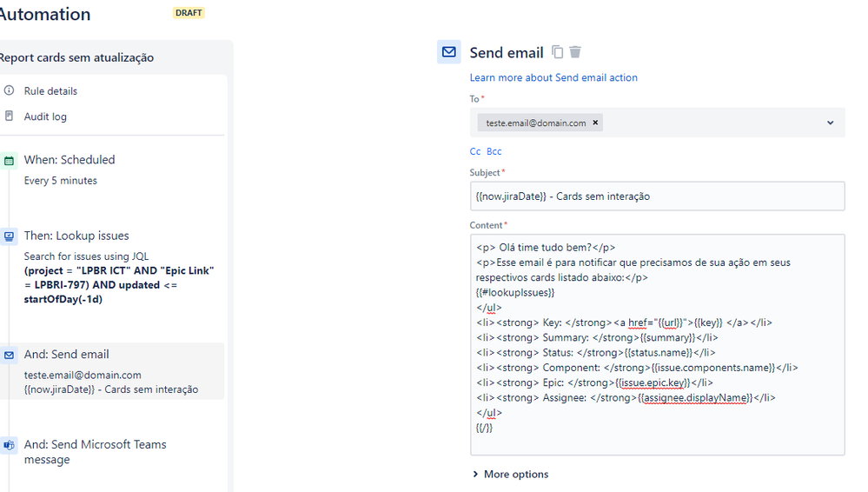Image resolution: width=868 pixels, height=492 pixels.
Task: Click the Summary line in content
Action: point(597,337)
